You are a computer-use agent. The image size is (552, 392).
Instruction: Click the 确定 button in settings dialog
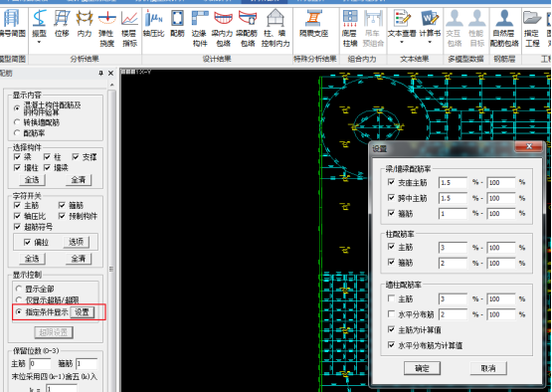point(422,368)
